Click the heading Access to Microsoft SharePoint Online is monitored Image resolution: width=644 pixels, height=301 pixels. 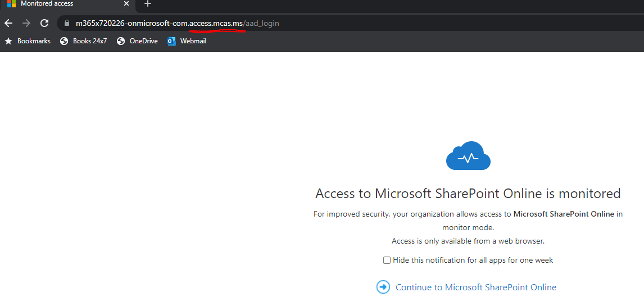click(468, 194)
